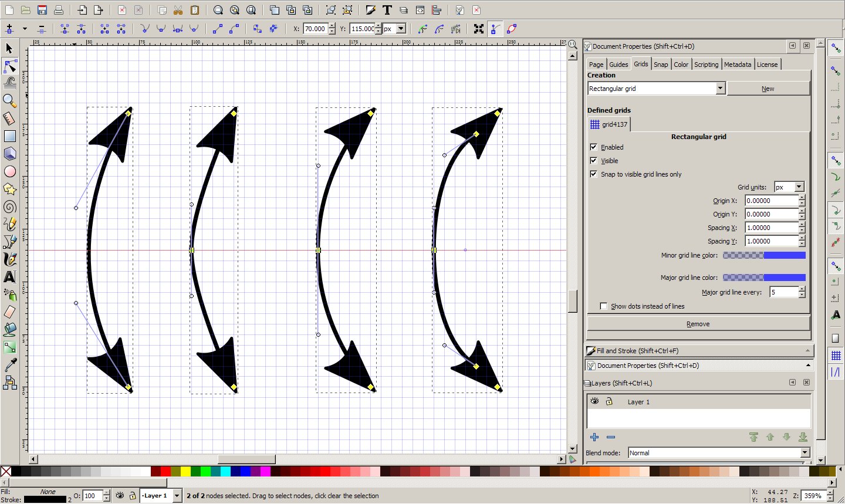
Task: Select the Ellipse circle tool
Action: coord(9,171)
